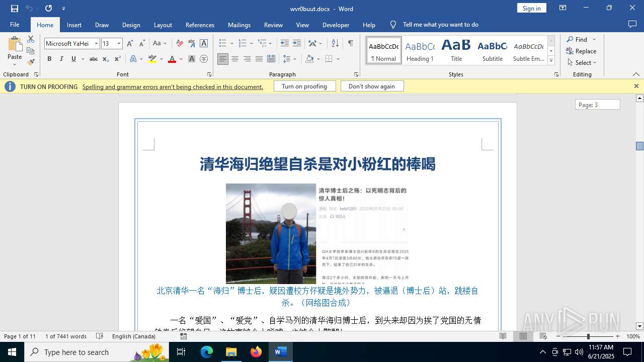
Task: Open the Borders dropdown arrow
Action: point(338,59)
